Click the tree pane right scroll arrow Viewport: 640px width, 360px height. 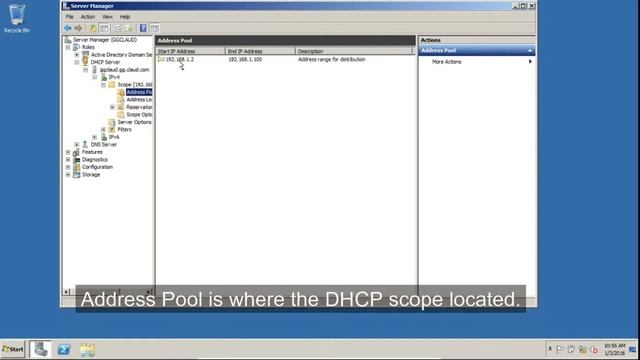pyautogui.click(x=149, y=292)
